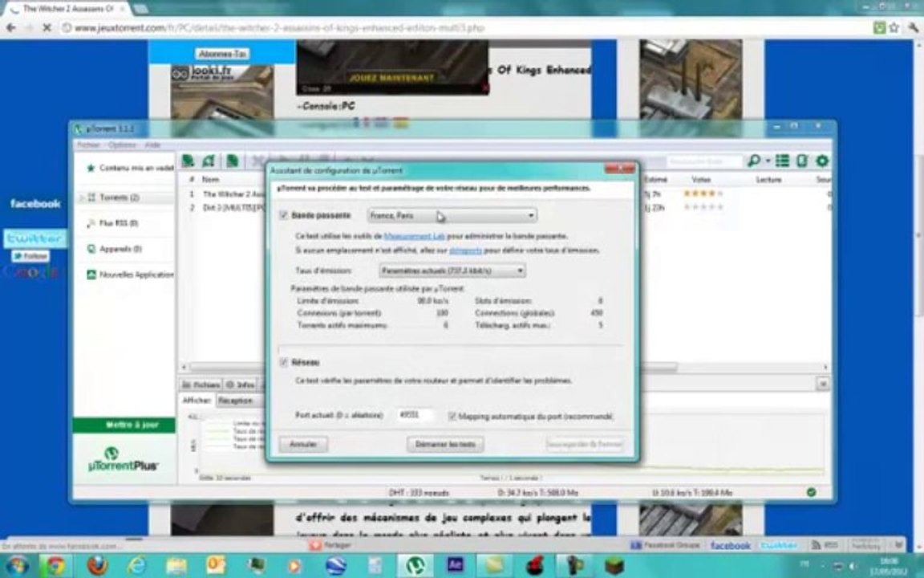
Task: Click the twitter button on left webpage sidebar
Action: click(34, 238)
